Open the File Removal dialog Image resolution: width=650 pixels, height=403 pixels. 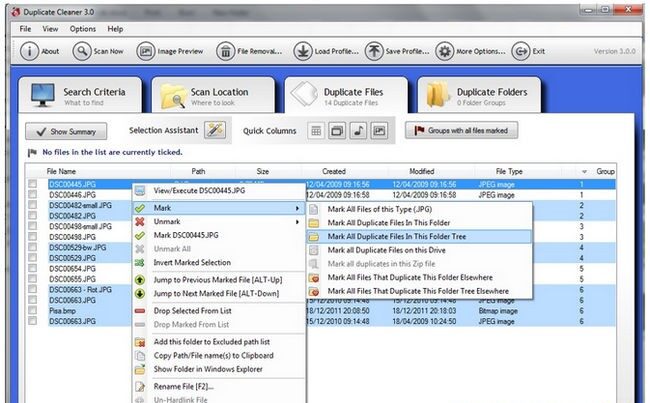coord(249,51)
